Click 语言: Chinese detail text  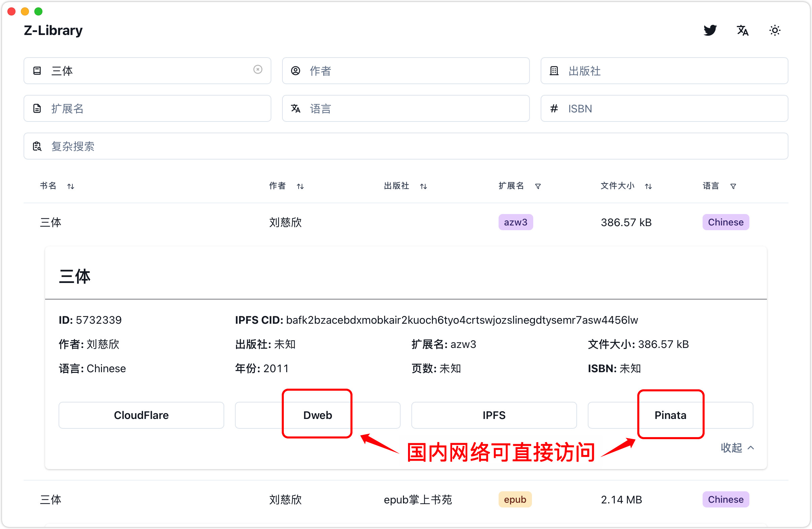[92, 368]
